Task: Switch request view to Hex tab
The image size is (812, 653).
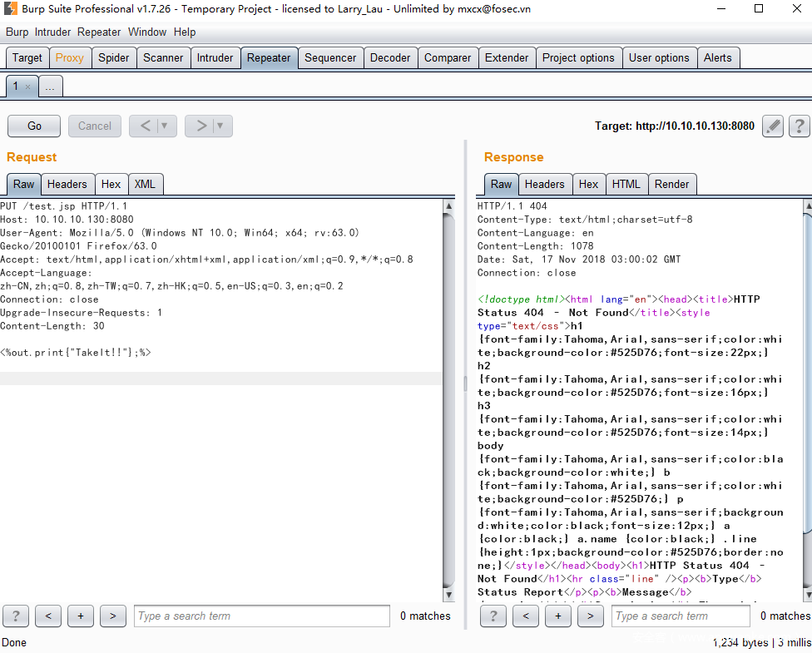Action: [x=111, y=185]
